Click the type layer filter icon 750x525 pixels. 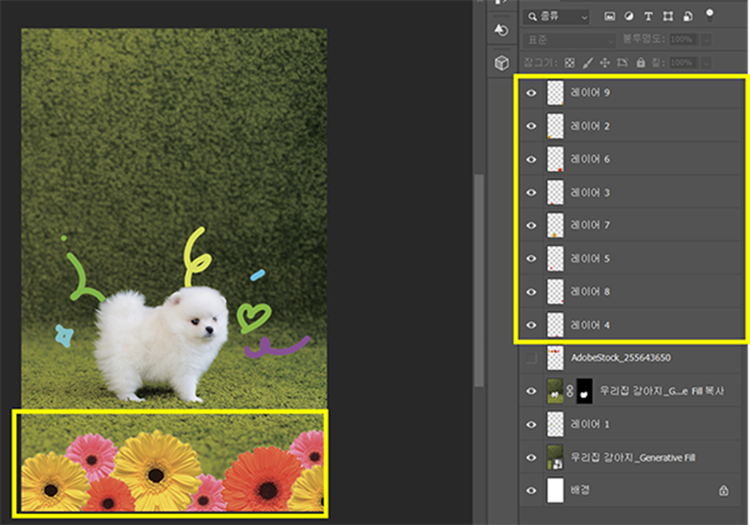pyautogui.click(x=650, y=17)
